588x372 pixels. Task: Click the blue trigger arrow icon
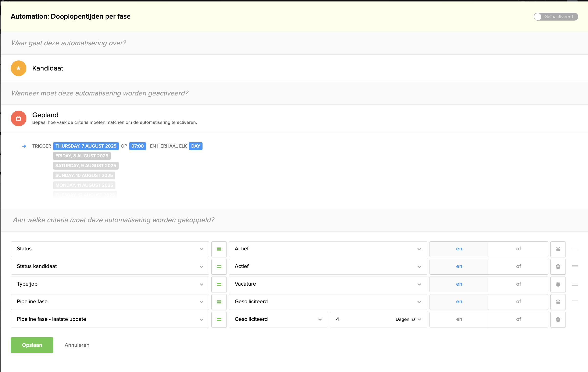coord(24,146)
